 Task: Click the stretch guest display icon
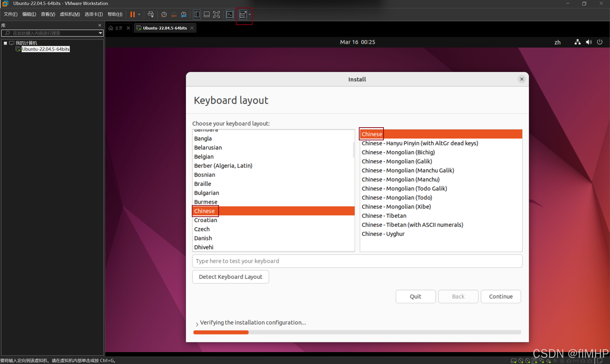pos(243,15)
